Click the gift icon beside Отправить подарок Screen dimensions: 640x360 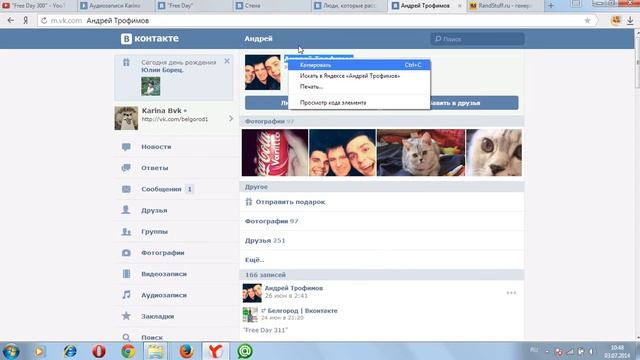point(249,202)
